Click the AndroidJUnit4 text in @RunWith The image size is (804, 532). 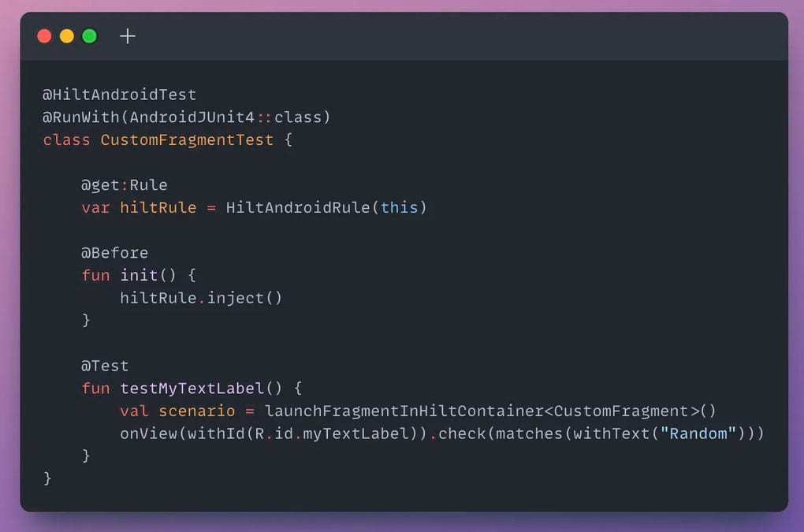click(192, 117)
